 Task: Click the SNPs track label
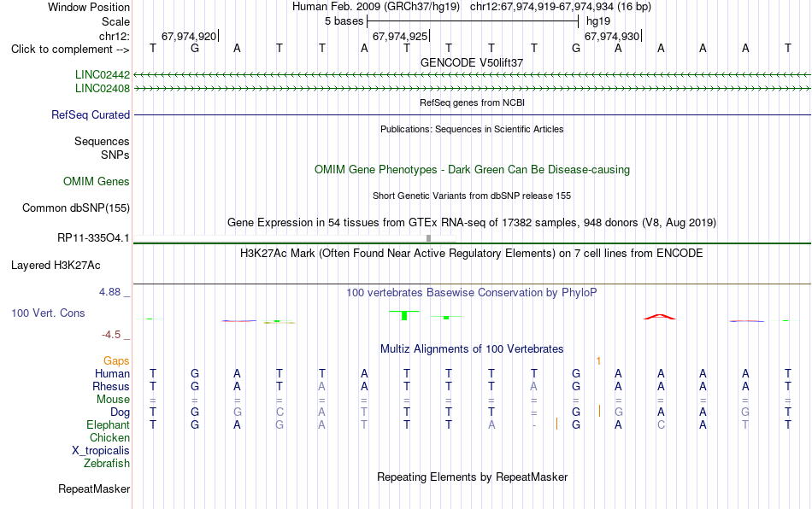coord(115,155)
